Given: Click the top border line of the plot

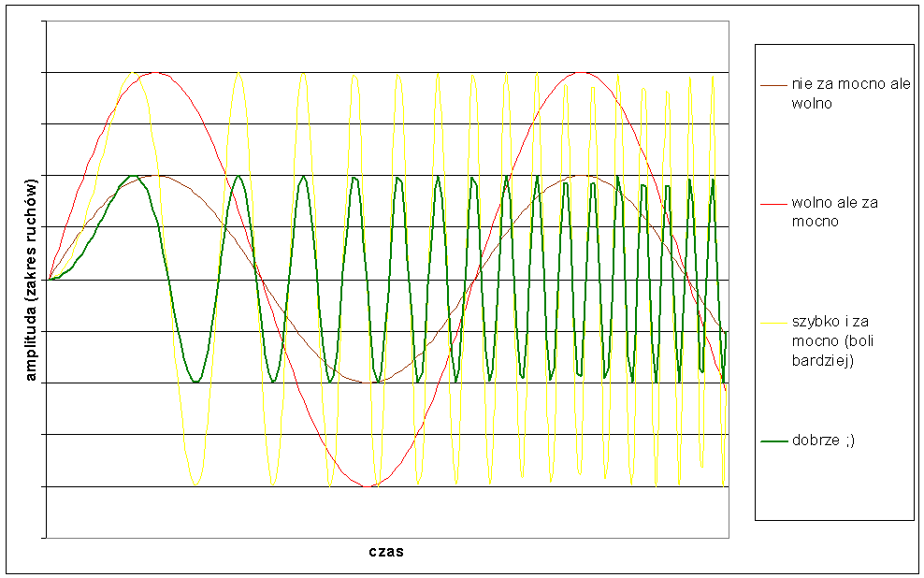Looking at the screenshot, I should click(387, 21).
